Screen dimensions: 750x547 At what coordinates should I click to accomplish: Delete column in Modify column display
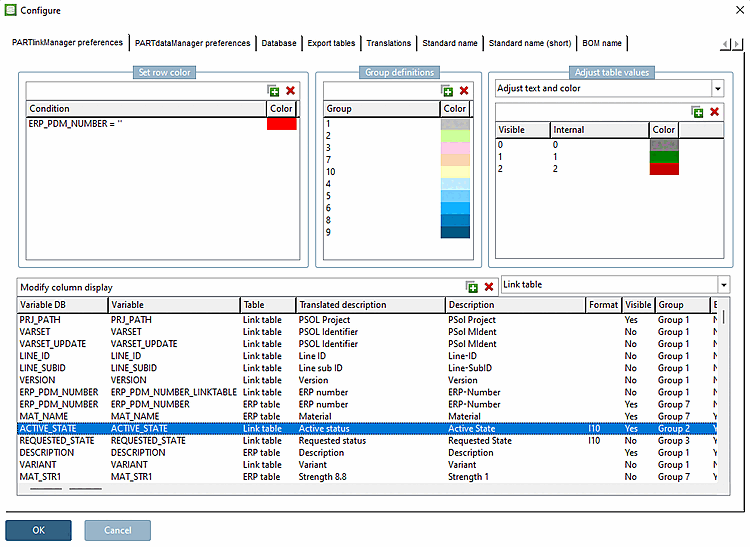tap(489, 287)
